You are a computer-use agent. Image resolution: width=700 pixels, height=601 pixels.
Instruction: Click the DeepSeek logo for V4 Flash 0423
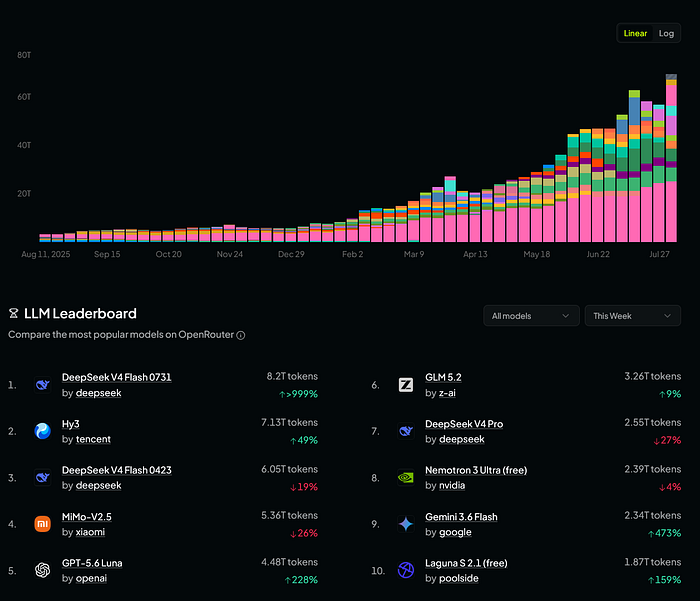pos(42,478)
